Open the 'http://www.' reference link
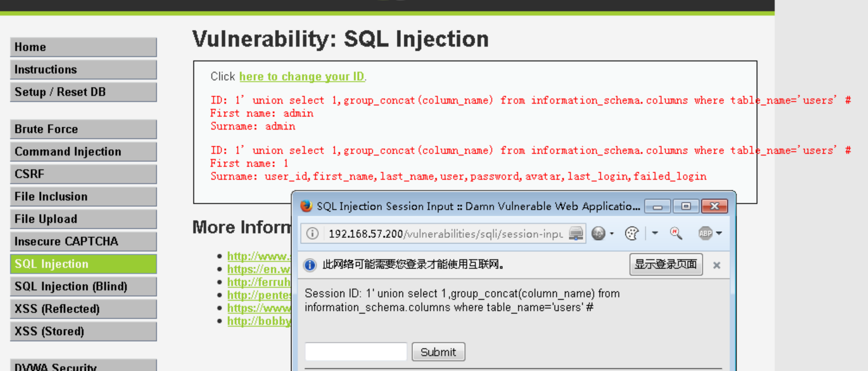Viewport: 868px width, 371px height. click(x=259, y=256)
